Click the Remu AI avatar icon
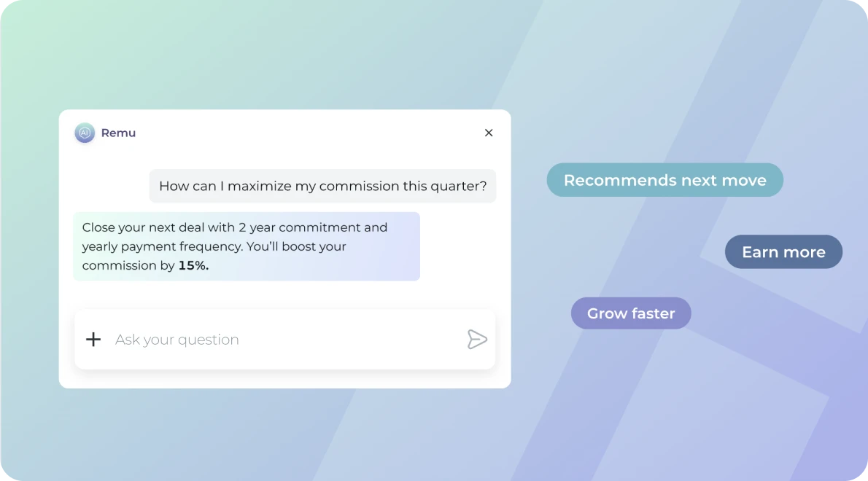The width and height of the screenshot is (868, 481). [x=85, y=133]
